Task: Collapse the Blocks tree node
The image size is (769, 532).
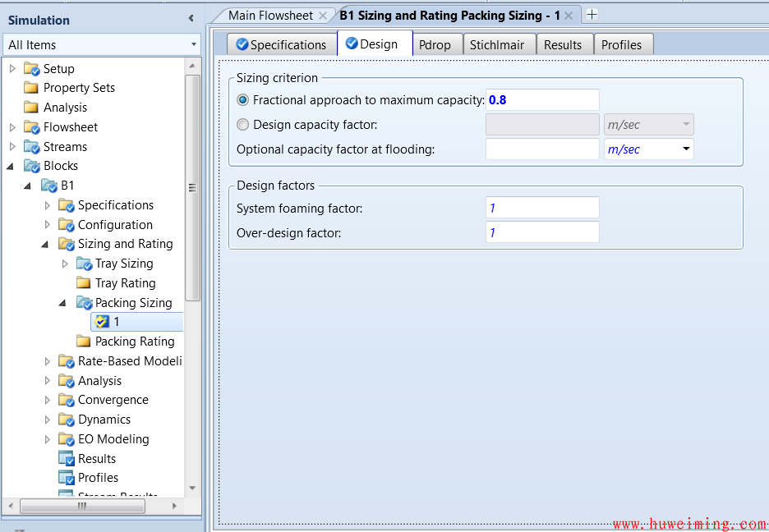Action: tap(12, 166)
